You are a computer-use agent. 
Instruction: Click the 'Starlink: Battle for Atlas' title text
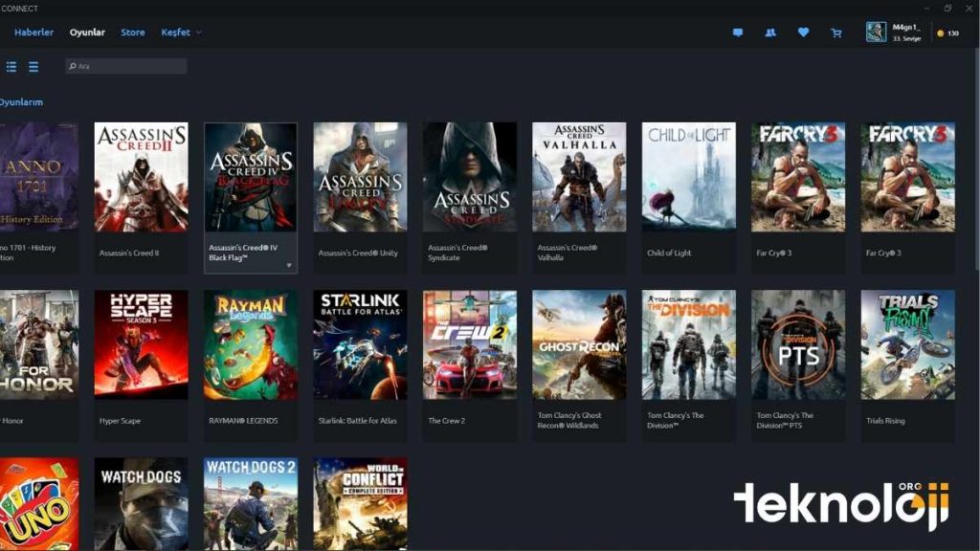pos(357,421)
